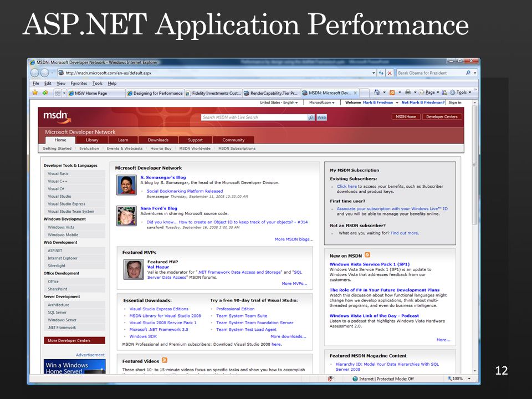Click the Add to Favorites icon
Image resolution: width=532 pixels, height=399 pixels.
[x=45, y=93]
